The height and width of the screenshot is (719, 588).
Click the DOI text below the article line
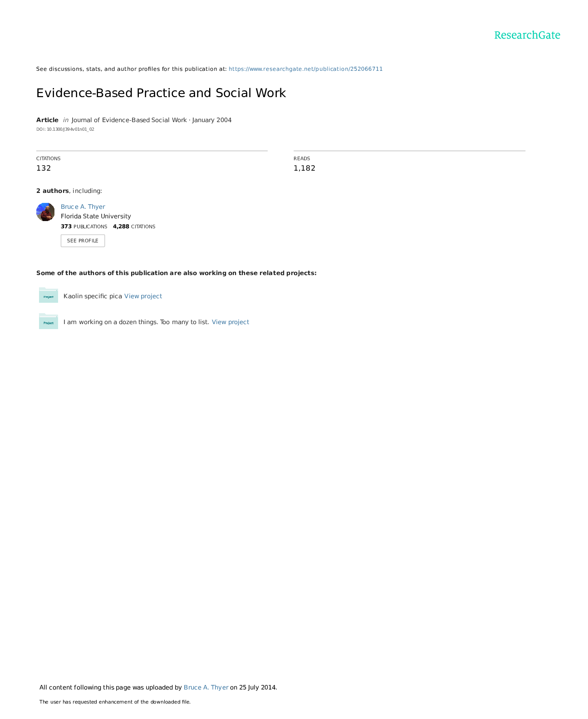click(65, 129)
